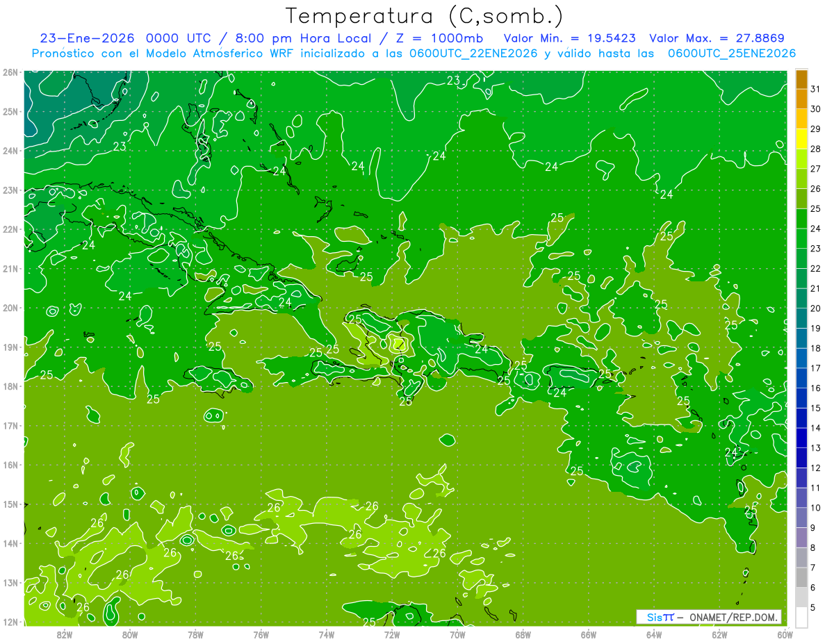Image resolution: width=834 pixels, height=644 pixels.
Task: Click the color scale label '28'
Action: pyautogui.click(x=815, y=149)
